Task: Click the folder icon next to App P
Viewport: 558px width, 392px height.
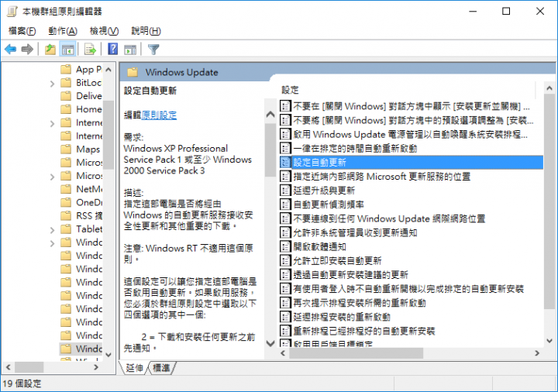Action: point(66,70)
